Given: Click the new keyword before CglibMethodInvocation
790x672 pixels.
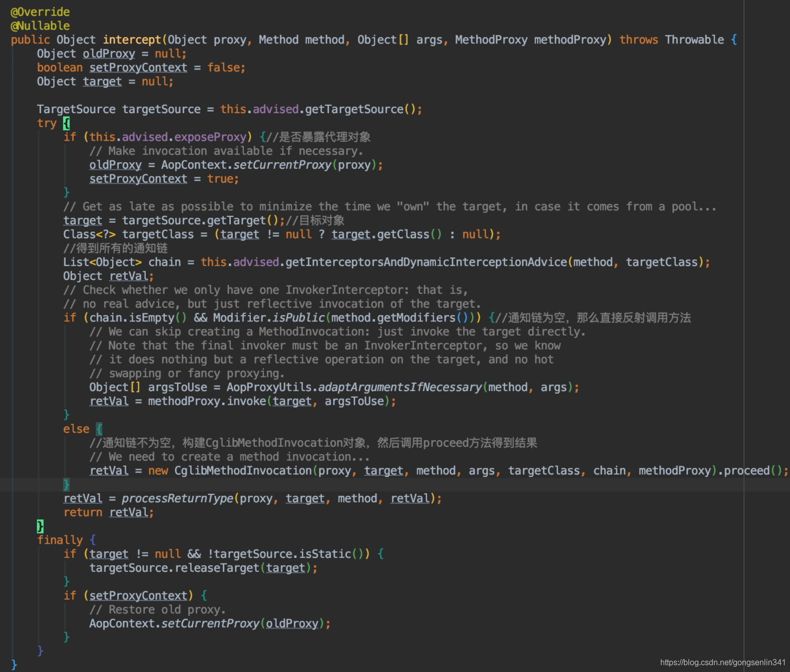Looking at the screenshot, I should 158,471.
